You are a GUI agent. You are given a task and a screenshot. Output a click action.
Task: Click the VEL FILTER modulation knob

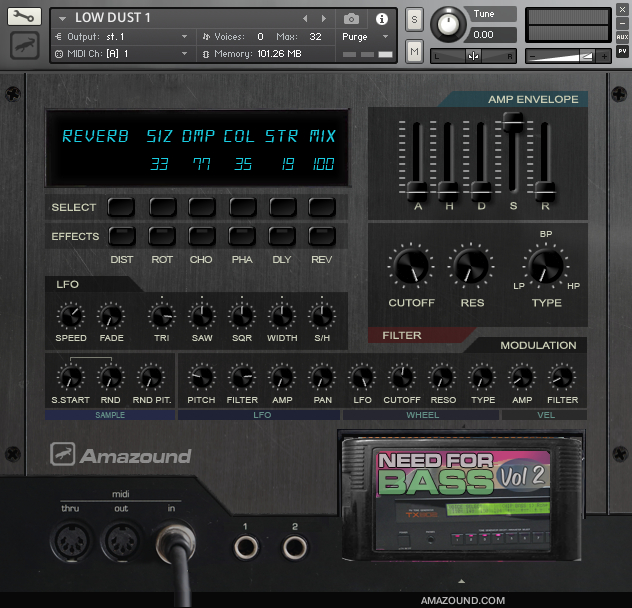pos(562,377)
